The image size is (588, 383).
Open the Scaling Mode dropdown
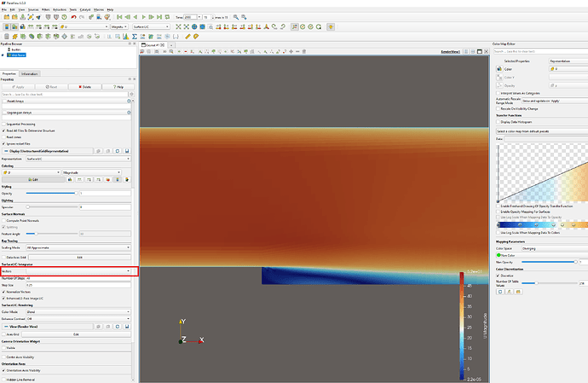tap(78, 248)
